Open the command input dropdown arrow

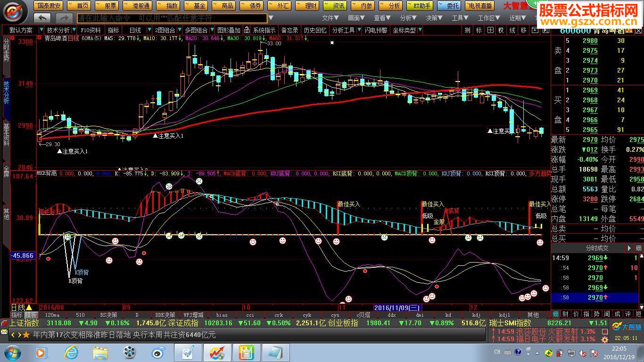coord(271,18)
